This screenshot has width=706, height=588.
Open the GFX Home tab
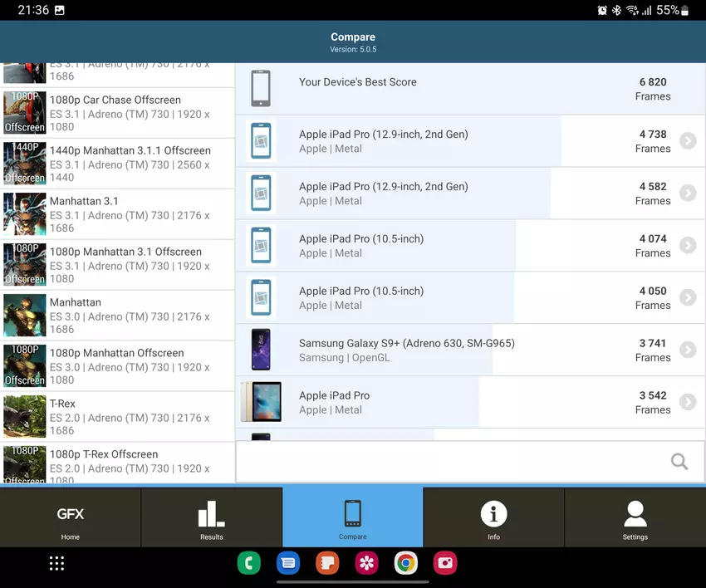point(71,517)
